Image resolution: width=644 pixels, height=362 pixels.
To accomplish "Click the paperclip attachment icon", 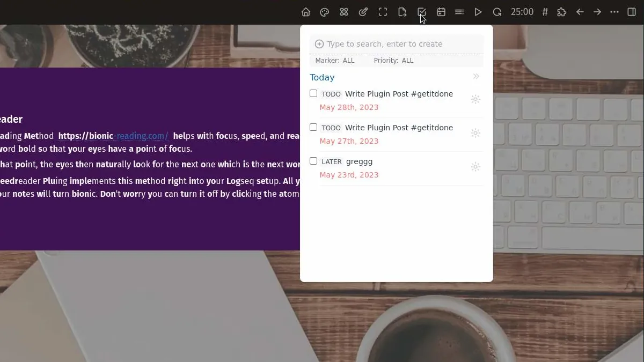I will (x=363, y=12).
